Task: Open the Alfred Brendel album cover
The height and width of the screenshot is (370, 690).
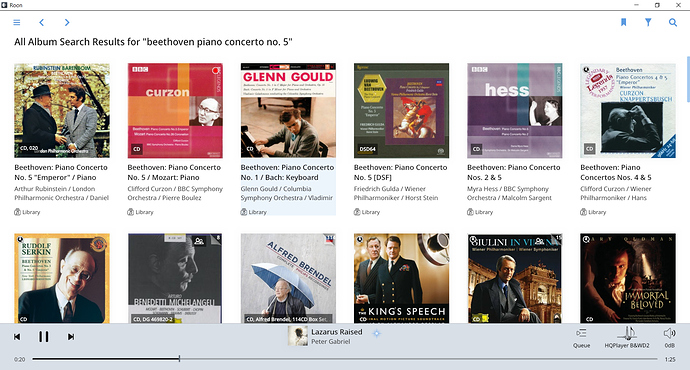Action: click(x=288, y=278)
